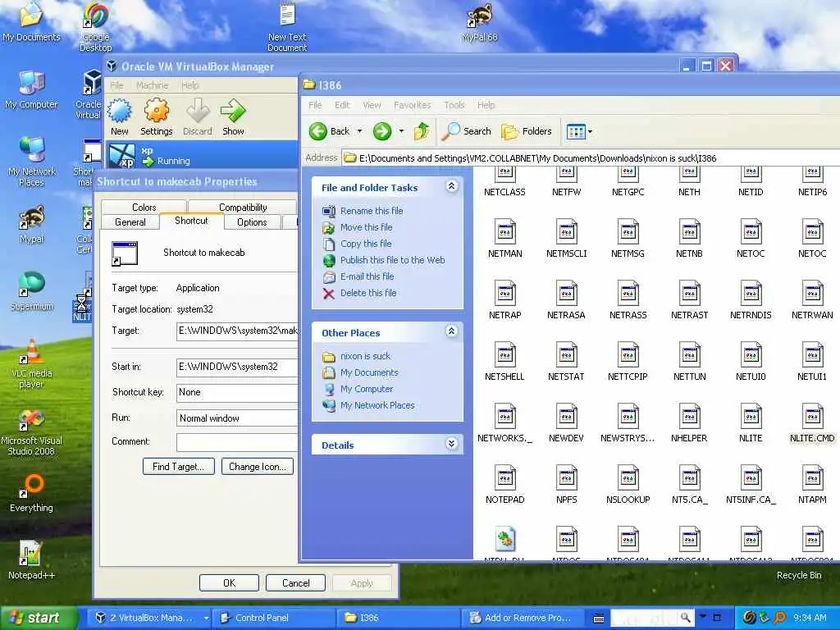
Task: Select Supermium desktop icon
Action: pyautogui.click(x=32, y=291)
